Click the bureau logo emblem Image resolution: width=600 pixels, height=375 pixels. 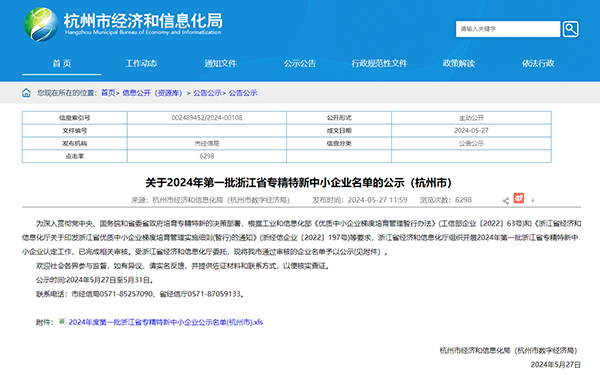(x=41, y=24)
